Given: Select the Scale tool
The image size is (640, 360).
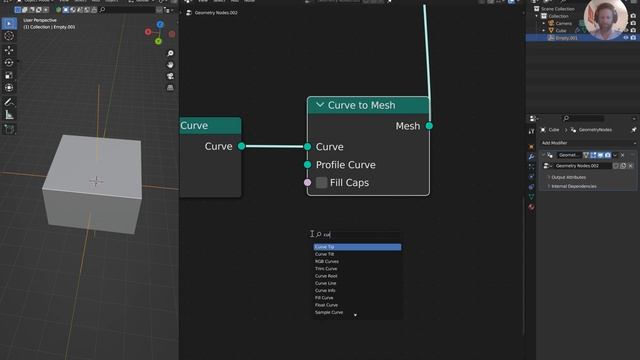Looking at the screenshot, I should (9, 75).
